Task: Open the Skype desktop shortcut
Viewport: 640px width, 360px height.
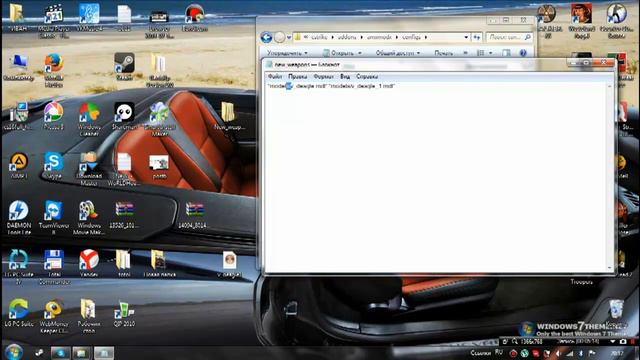Action: click(53, 165)
